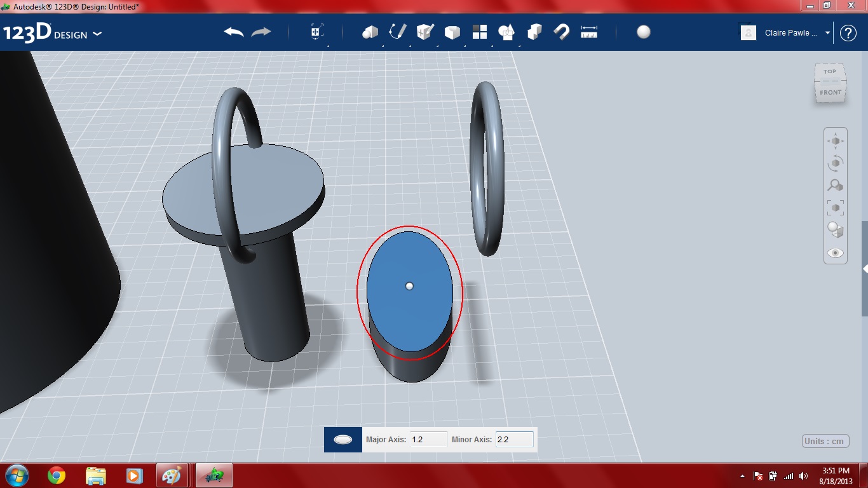
Task: Open the Material sphere tool
Action: (x=644, y=32)
